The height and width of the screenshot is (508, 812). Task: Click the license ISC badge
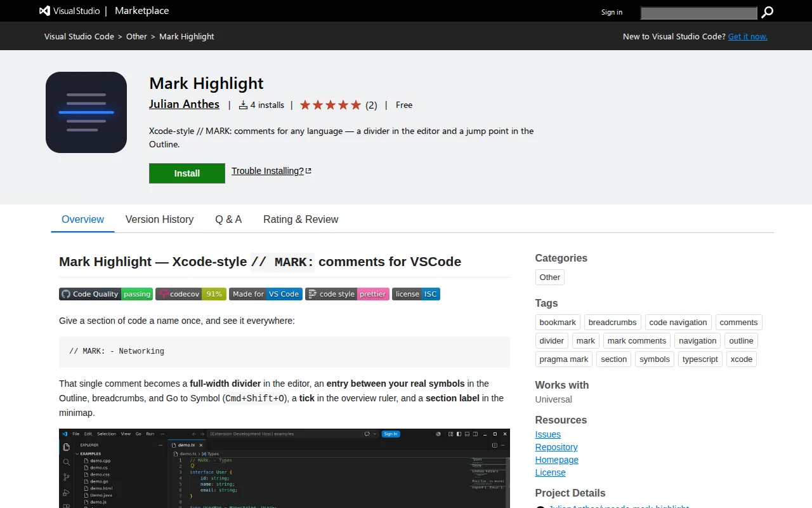coord(416,294)
